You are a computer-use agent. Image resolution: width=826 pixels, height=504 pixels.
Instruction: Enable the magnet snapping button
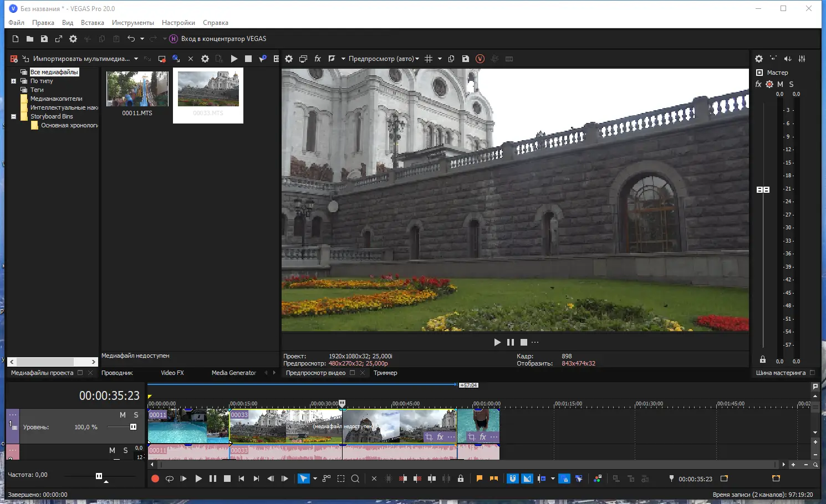(x=513, y=479)
